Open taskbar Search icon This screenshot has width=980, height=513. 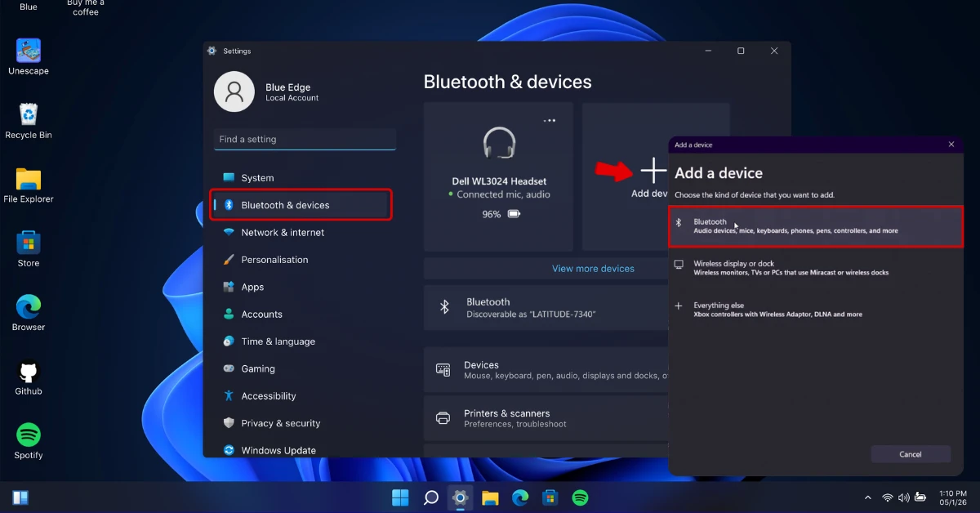pos(430,497)
